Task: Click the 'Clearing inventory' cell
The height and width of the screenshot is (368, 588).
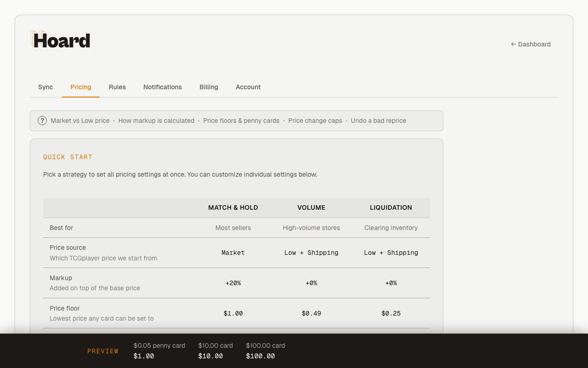Action: 391,228
